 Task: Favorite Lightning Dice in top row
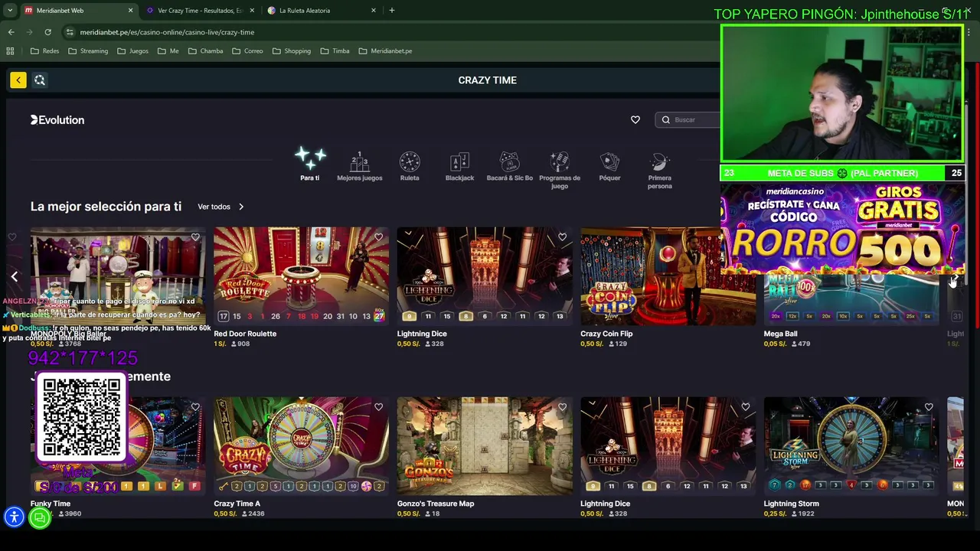(x=562, y=237)
